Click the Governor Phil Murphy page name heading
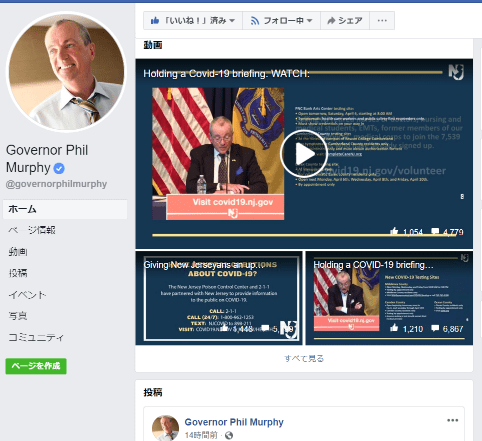The height and width of the screenshot is (441, 482). point(47,159)
